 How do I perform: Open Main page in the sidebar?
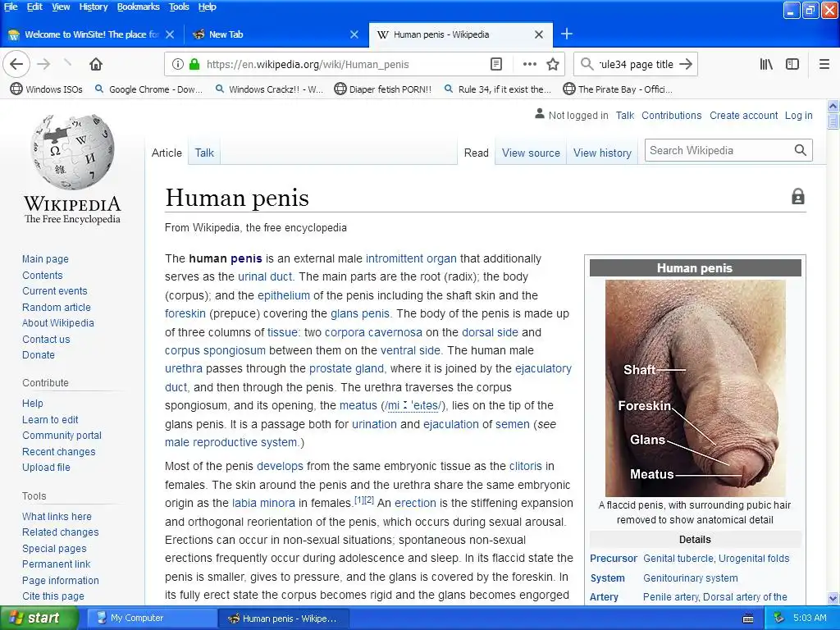pyautogui.click(x=46, y=258)
